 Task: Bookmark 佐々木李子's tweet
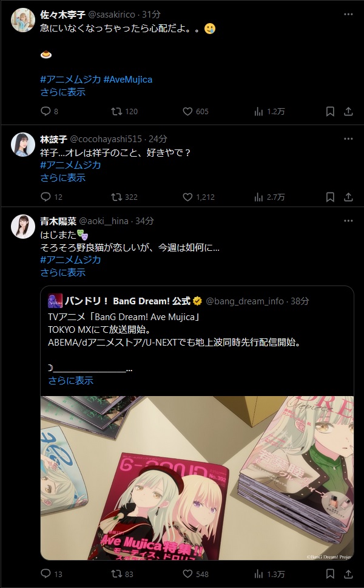pos(330,111)
